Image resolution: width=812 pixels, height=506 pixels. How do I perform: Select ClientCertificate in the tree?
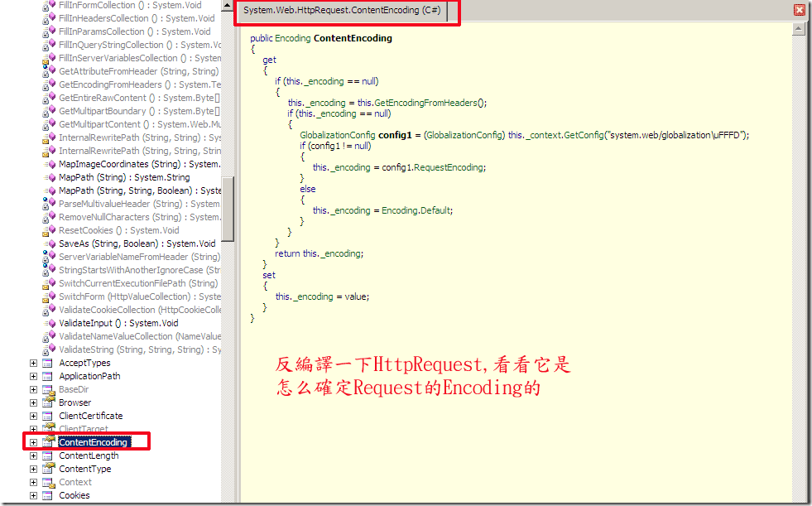point(90,416)
